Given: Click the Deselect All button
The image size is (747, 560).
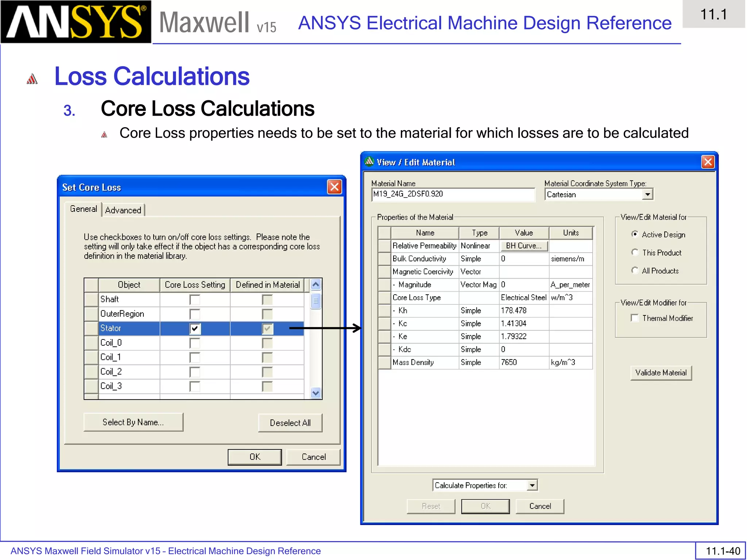Looking at the screenshot, I should click(290, 423).
